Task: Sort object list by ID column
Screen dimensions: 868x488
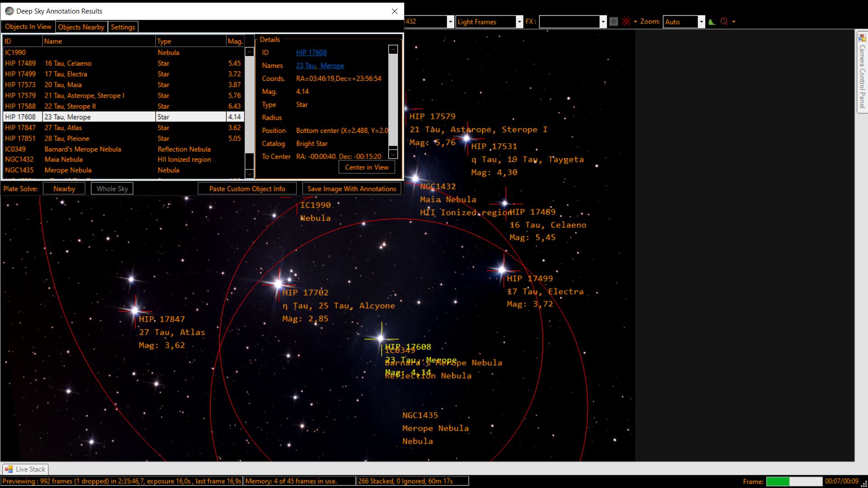Action: click(23, 41)
